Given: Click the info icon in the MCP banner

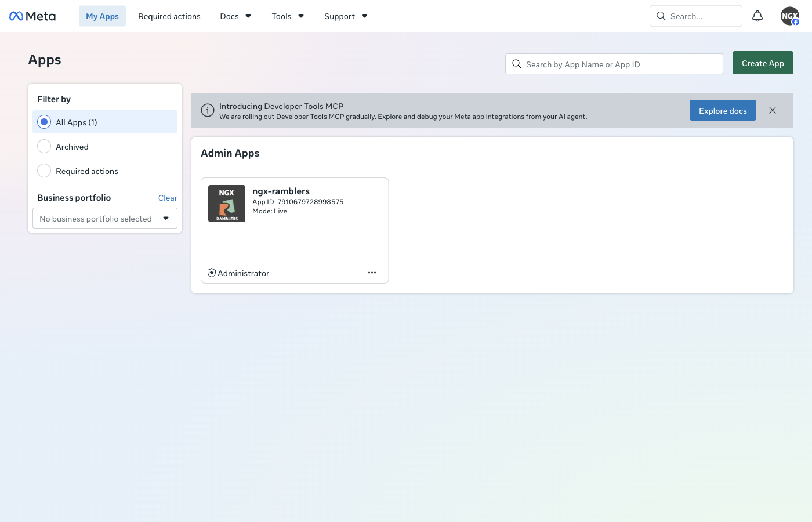Looking at the screenshot, I should point(207,110).
